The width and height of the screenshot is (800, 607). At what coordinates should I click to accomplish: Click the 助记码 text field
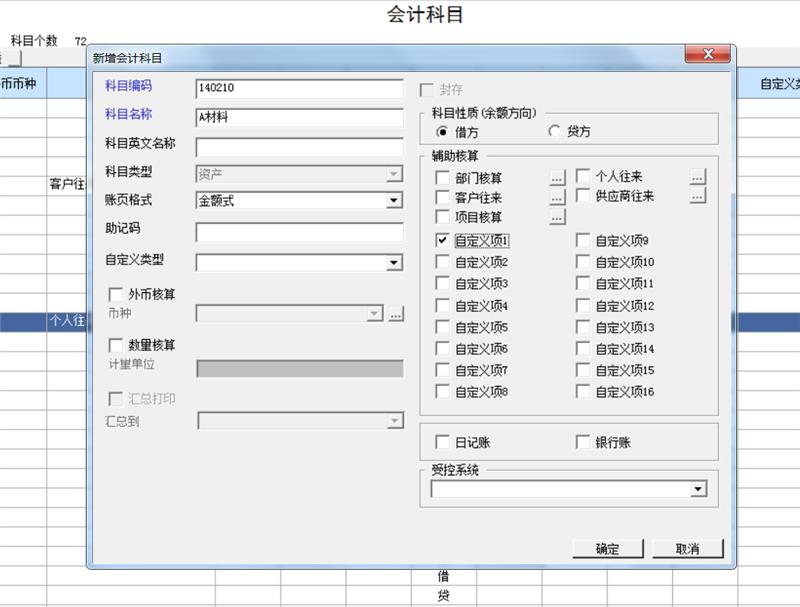tap(299, 232)
